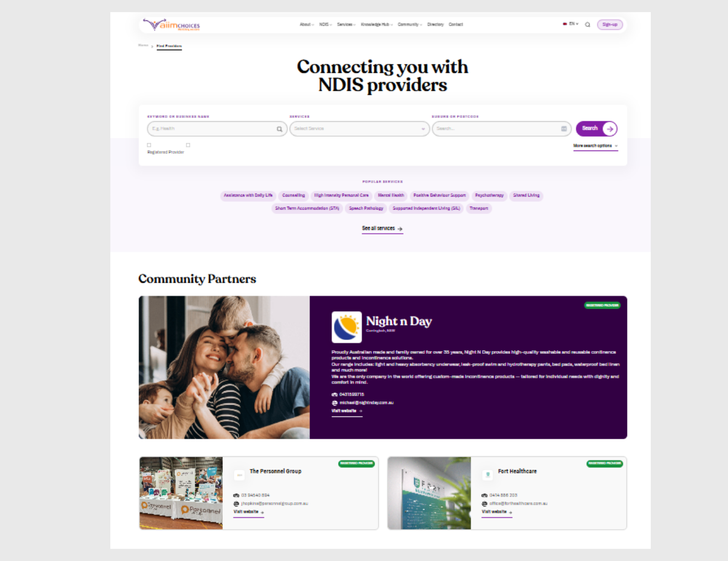Open the header search magnifier icon
The width and height of the screenshot is (728, 561).
pyautogui.click(x=587, y=24)
